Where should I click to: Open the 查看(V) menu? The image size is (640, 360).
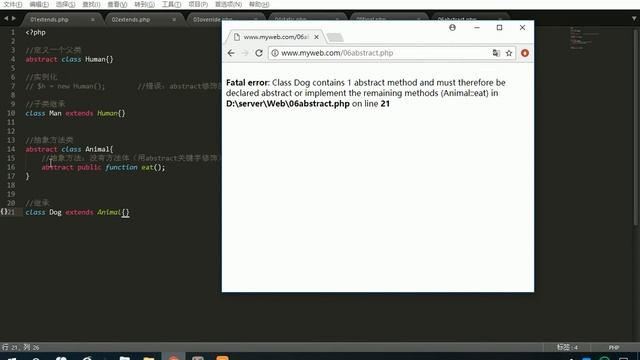(x=117, y=4)
